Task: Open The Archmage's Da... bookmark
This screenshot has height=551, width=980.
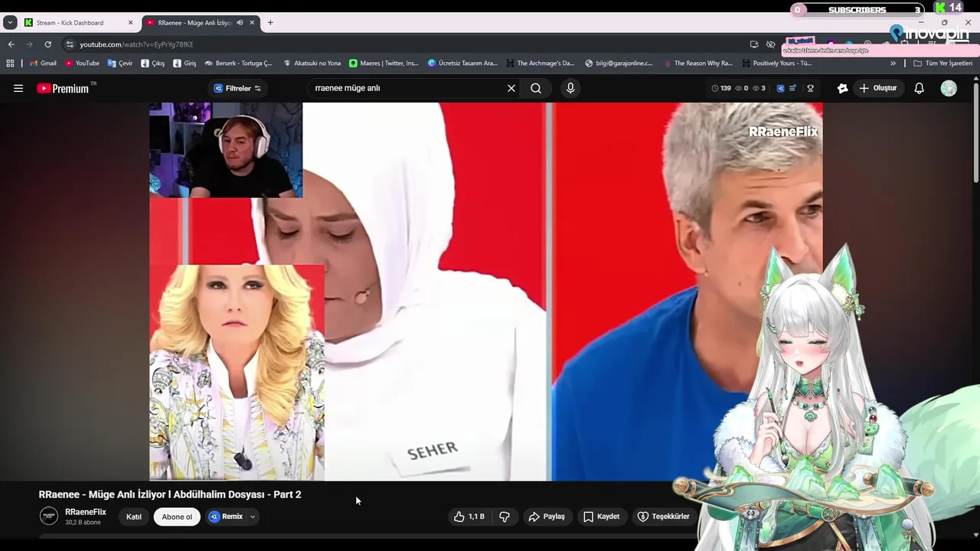Action: (540, 64)
